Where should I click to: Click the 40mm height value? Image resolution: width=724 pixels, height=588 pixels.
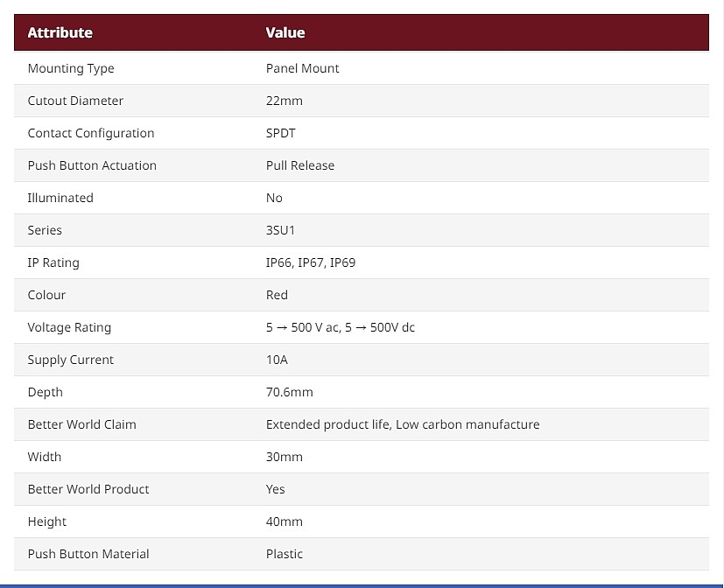click(x=284, y=521)
